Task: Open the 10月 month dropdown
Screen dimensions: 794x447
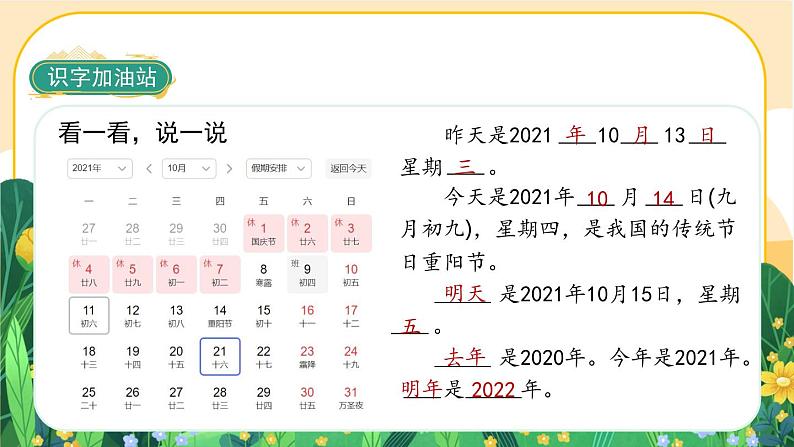Action: tap(189, 169)
